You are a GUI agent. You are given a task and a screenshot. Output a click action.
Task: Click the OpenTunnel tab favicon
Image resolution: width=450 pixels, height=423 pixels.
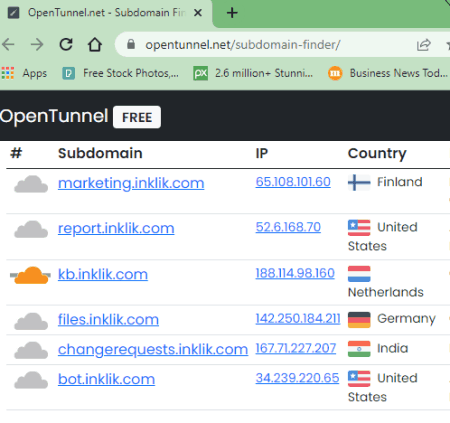click(13, 13)
